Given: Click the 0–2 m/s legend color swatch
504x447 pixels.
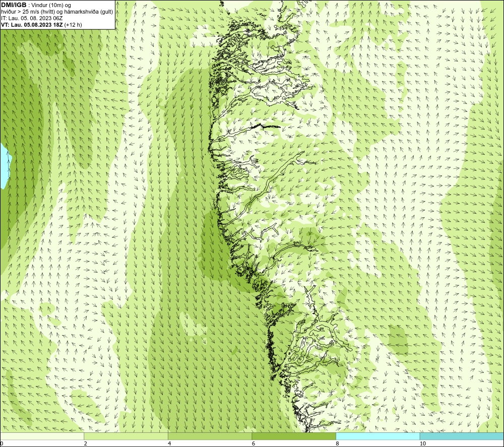Looking at the screenshot, I should [x=42, y=436].
